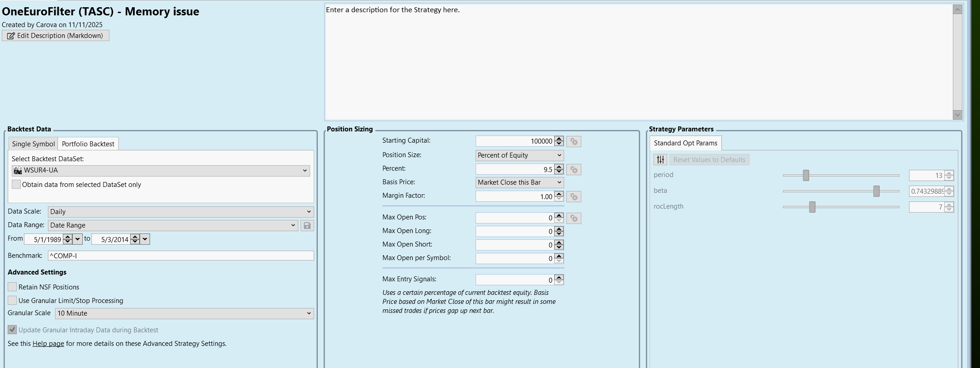Screen dimensions: 980x368
Task: Click the period slider handle
Action: 806,175
